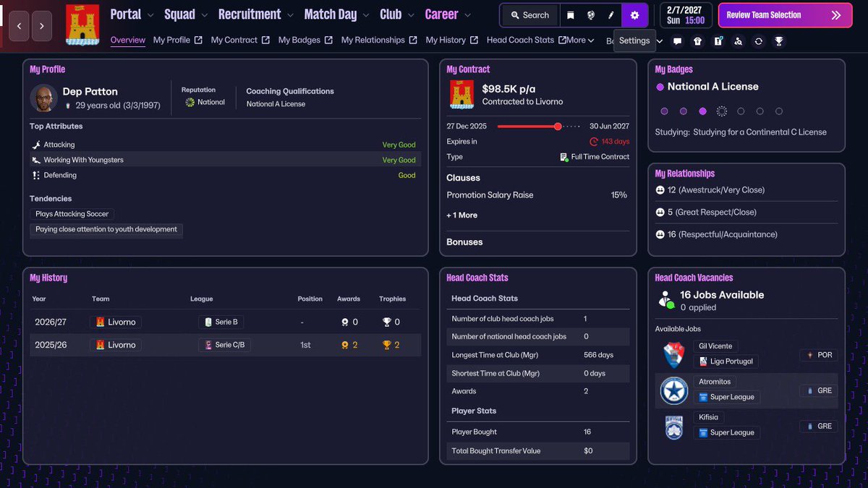Open My Badges tab
868x488 pixels.
tap(305, 40)
